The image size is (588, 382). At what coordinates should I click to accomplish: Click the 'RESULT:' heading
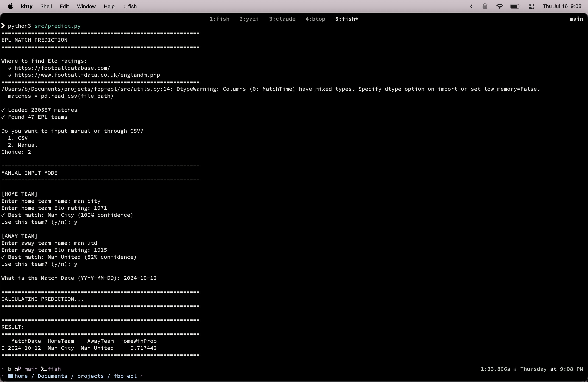pos(13,327)
